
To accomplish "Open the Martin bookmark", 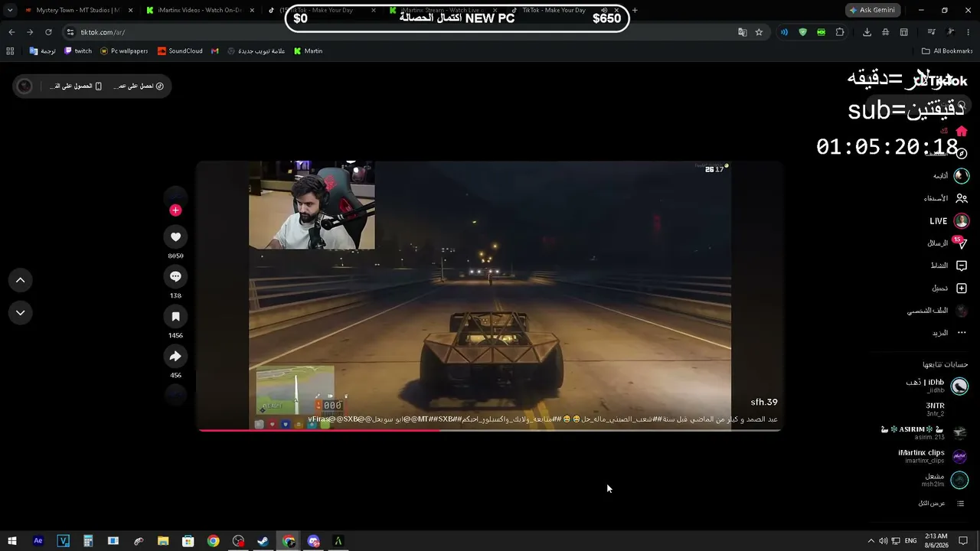I will tap(309, 51).
